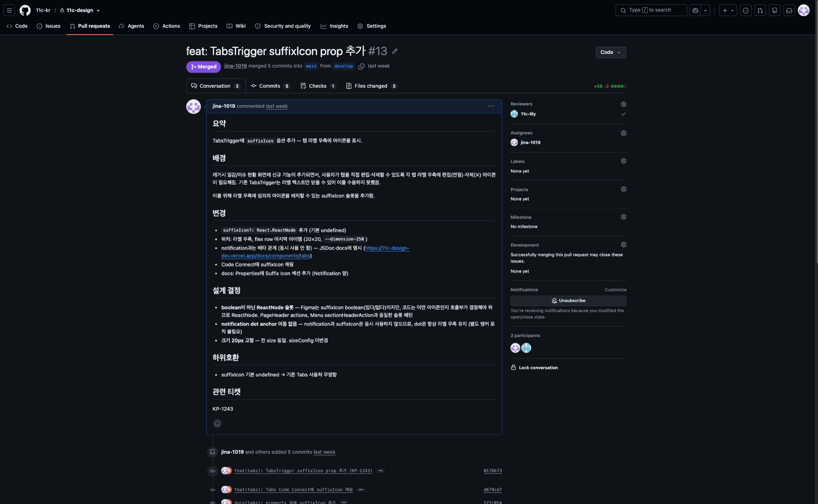
Task: Open the Insights repository tab
Action: click(x=334, y=26)
